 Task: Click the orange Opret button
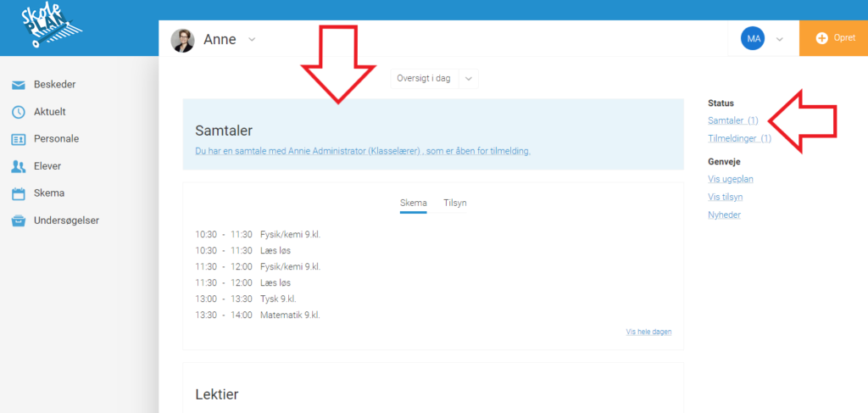pyautogui.click(x=834, y=37)
